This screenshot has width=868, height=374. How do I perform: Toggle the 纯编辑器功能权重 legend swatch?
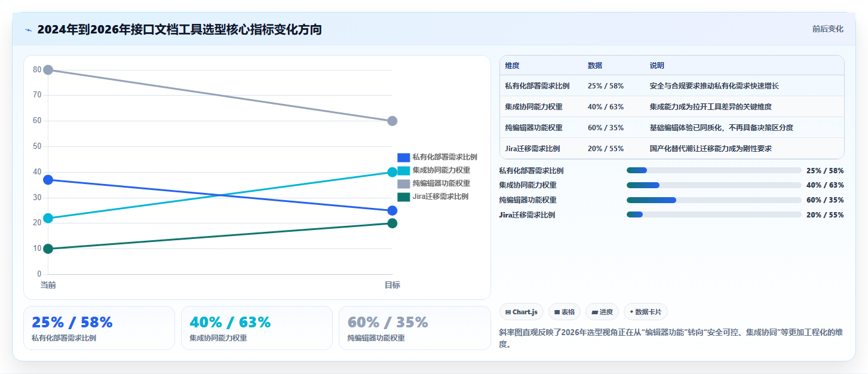tap(404, 183)
